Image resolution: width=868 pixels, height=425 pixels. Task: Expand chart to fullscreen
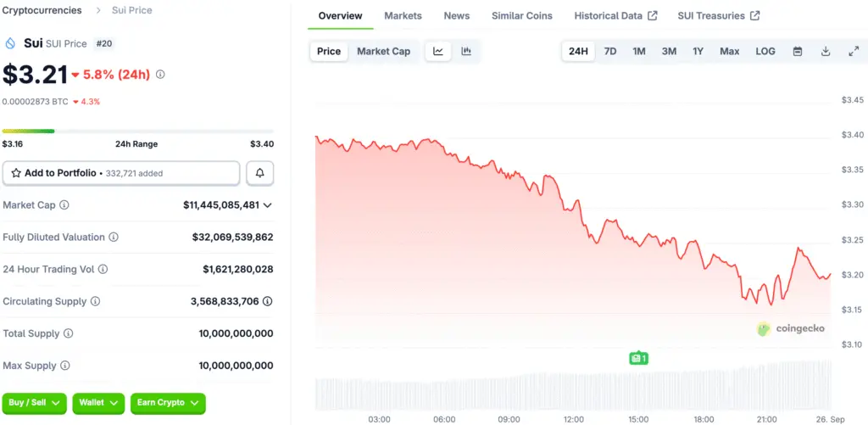(x=854, y=52)
